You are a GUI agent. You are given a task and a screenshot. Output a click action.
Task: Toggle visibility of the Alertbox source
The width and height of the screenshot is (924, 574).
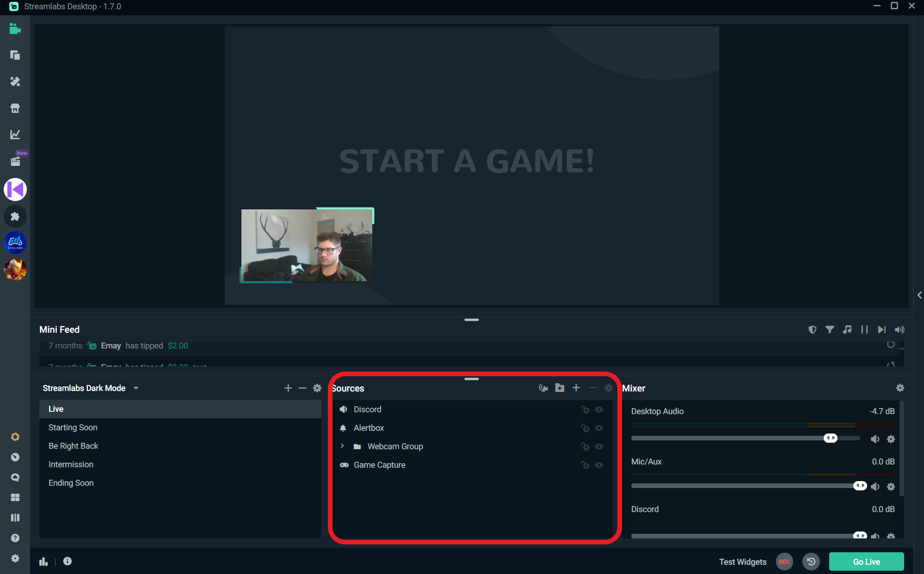point(599,428)
